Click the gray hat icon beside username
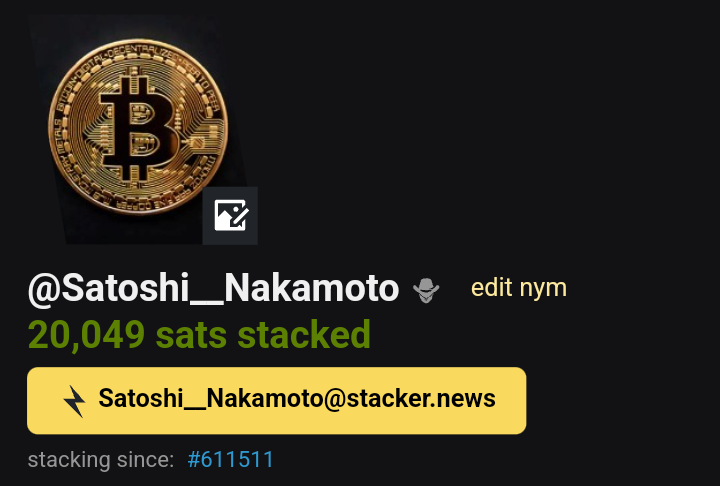Screen dimensions: 720x486 click(426, 290)
